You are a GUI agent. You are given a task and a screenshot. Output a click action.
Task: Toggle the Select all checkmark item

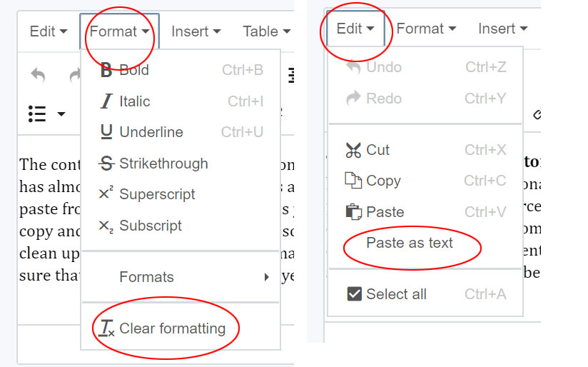click(355, 294)
